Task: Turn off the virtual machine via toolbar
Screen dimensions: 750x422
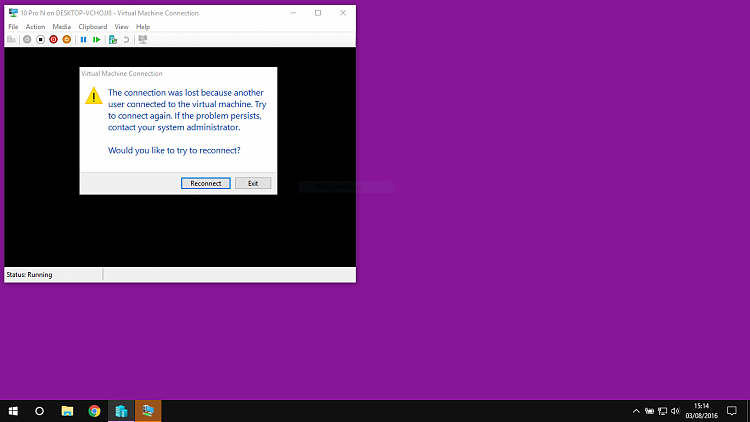Action: pyautogui.click(x=41, y=40)
